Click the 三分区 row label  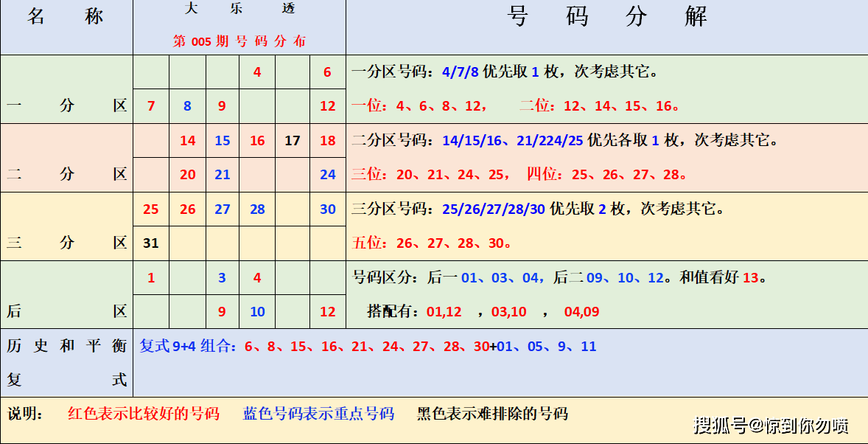66,243
